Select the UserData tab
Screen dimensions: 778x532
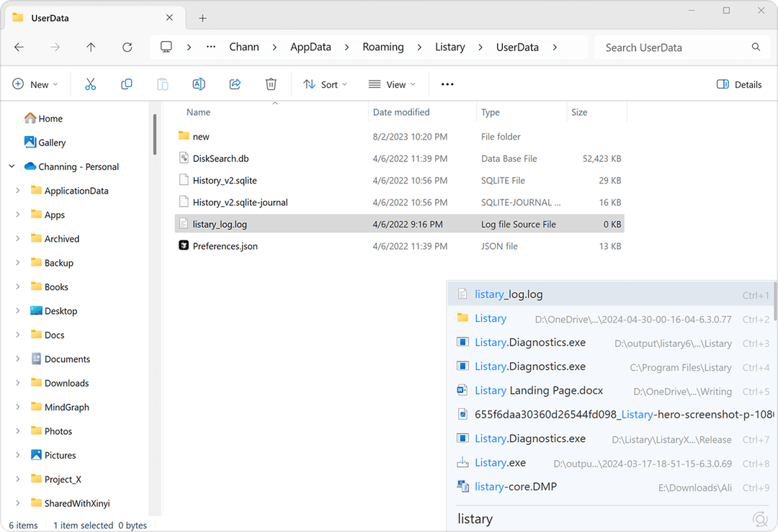[97, 18]
